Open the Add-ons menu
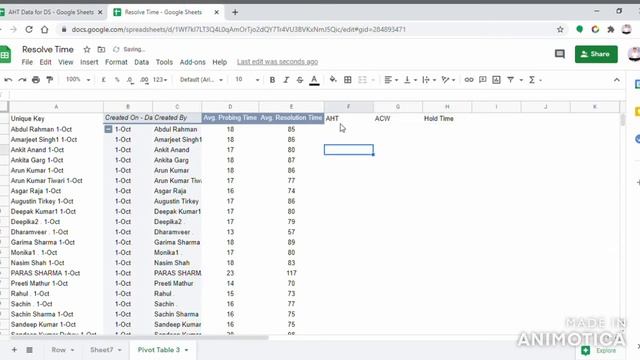This screenshot has height=360, width=640. [x=192, y=62]
